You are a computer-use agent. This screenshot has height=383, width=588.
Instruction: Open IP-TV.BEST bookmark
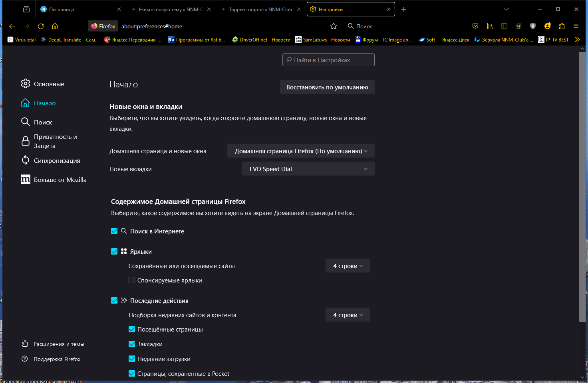pos(553,39)
